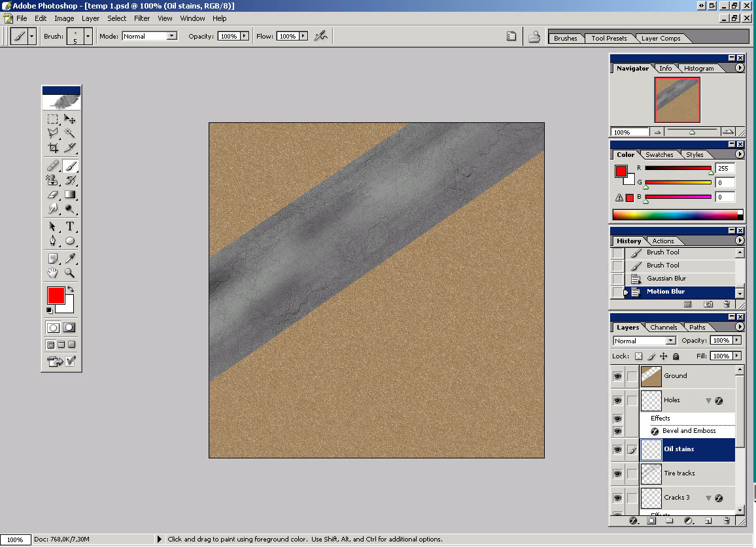Pick the Eraser tool
Viewport: 756px width, 548px height.
53,194
